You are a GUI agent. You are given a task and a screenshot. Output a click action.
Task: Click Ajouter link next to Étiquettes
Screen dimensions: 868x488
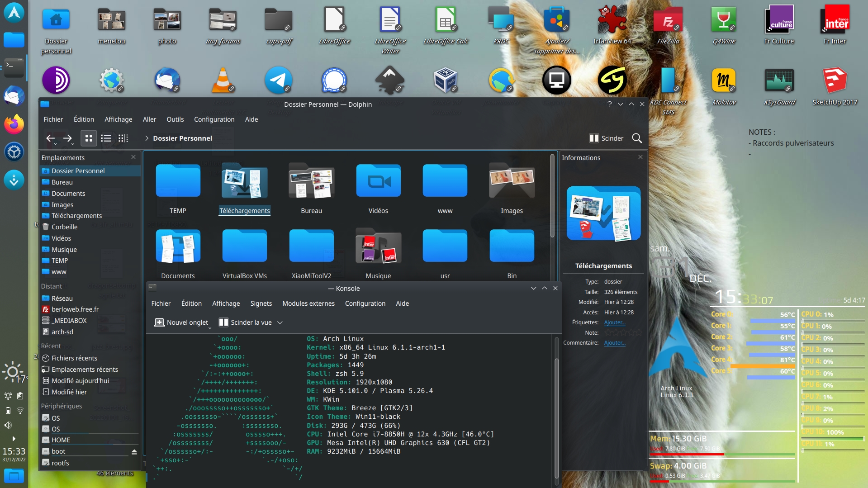[615, 322]
